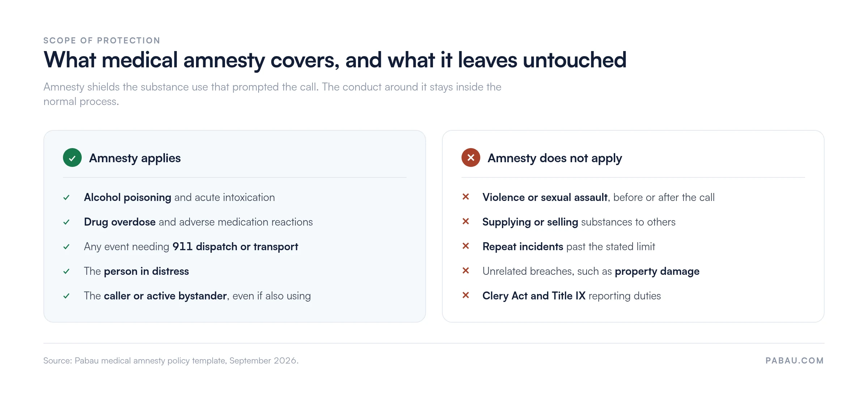Click the red X circle beside Amnesty does not apply
Image resolution: width=868 pixels, height=399 pixels.
[471, 157]
